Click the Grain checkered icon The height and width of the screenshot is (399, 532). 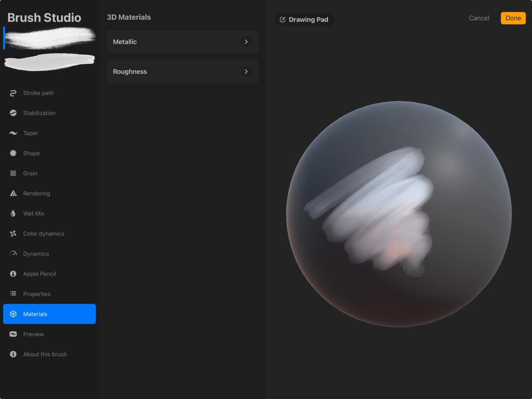[13, 173]
